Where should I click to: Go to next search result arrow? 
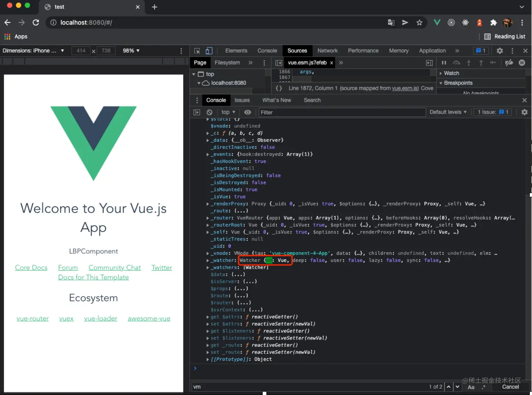tap(457, 387)
